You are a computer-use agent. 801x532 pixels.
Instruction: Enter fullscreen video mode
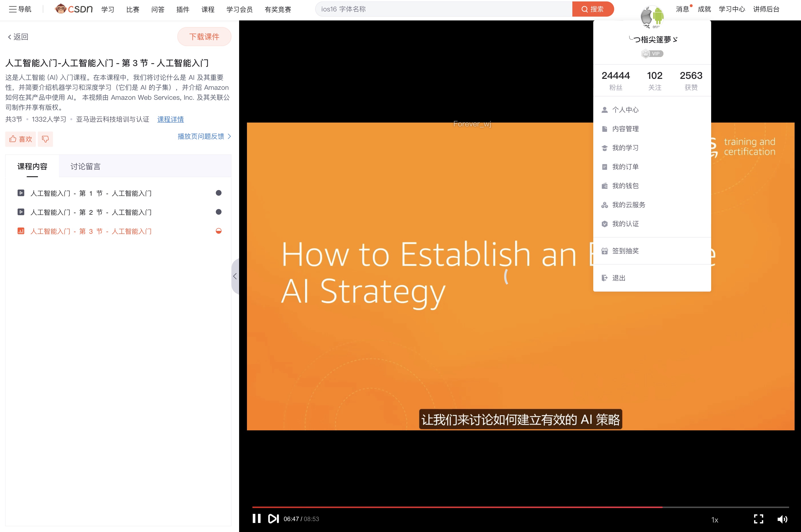pos(758,519)
